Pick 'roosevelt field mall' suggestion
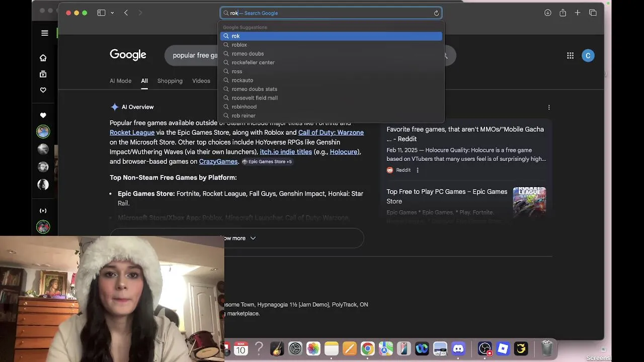The height and width of the screenshot is (362, 644). point(331,98)
